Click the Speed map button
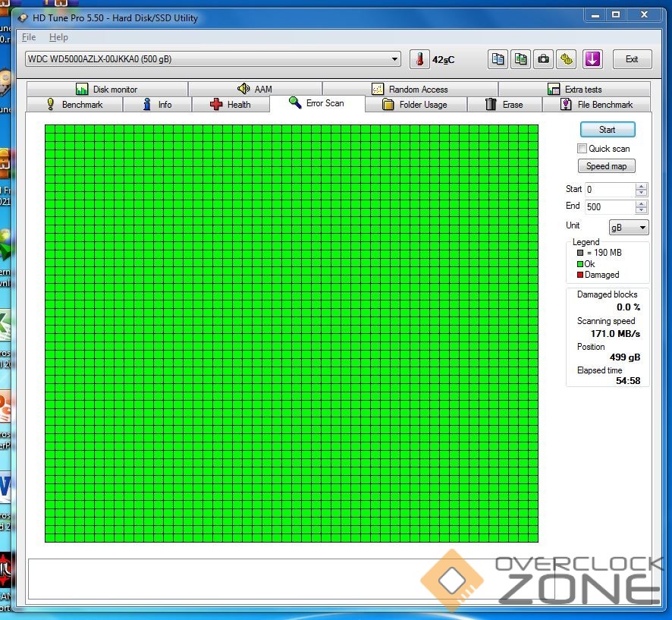Screen dimensions: 672x620 click(607, 166)
